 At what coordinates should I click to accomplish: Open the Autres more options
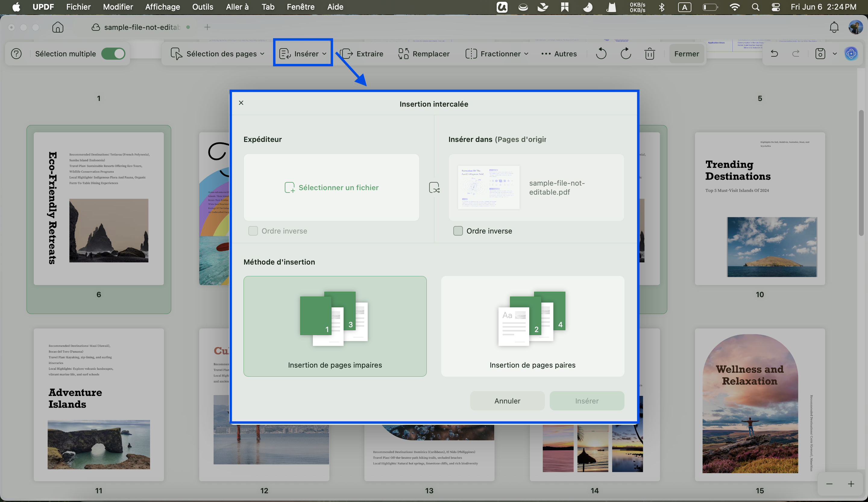coord(559,54)
